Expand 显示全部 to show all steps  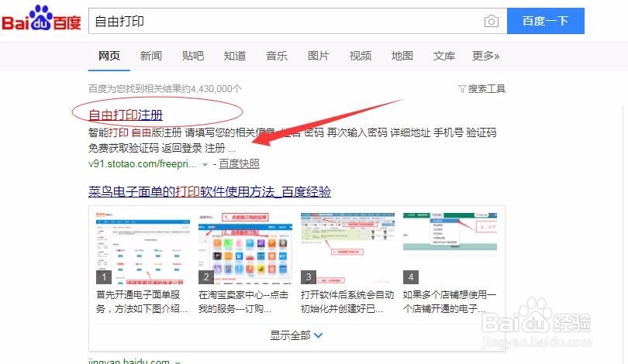(x=296, y=335)
